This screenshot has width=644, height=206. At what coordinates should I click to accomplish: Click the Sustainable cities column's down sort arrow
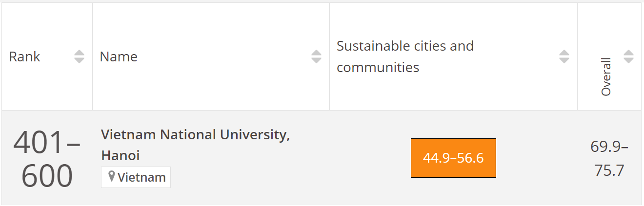click(x=564, y=60)
